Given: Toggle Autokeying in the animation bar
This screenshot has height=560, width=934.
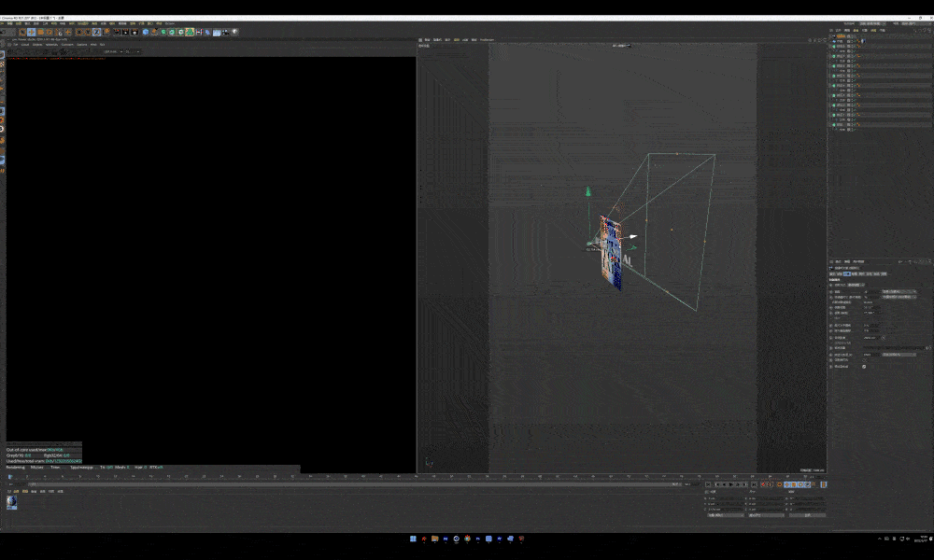Looking at the screenshot, I should tap(769, 484).
